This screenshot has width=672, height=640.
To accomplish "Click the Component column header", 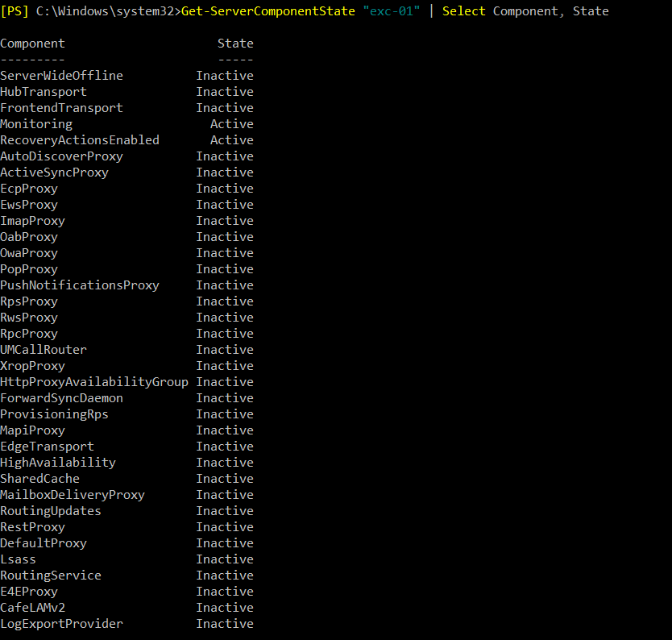I will click(32, 44).
